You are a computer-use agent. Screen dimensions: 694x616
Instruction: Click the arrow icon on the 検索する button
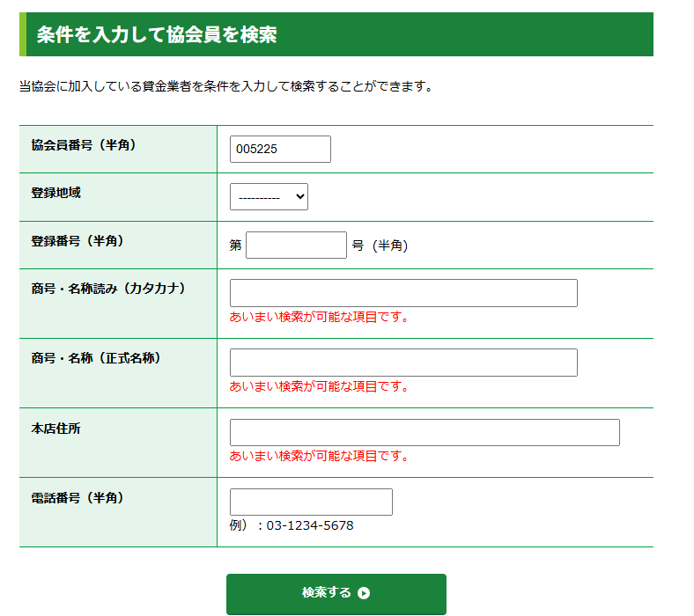tap(364, 593)
